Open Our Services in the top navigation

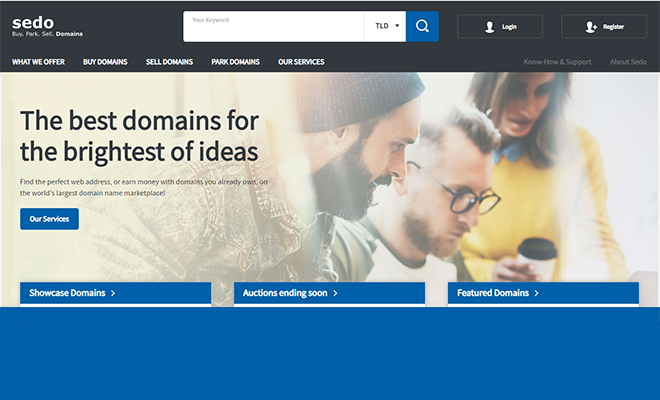299,62
